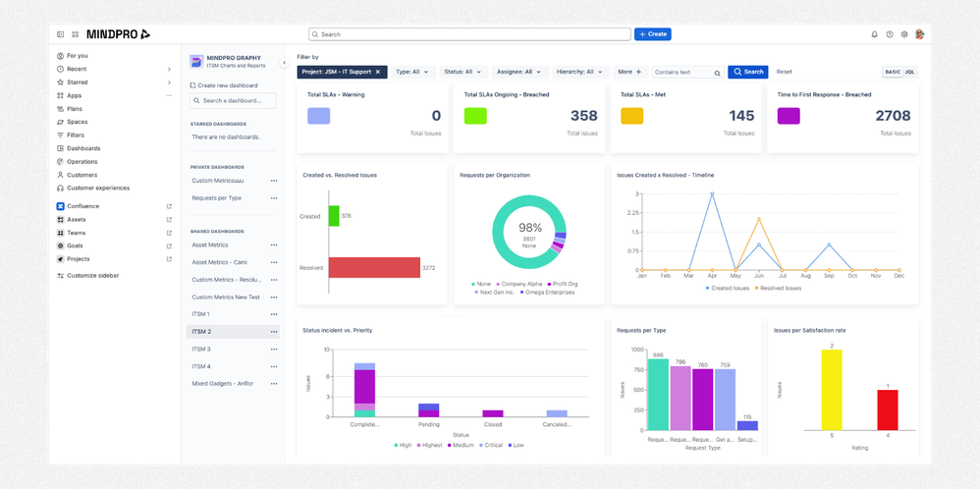The height and width of the screenshot is (489, 980).
Task: Click the Goals app icon
Action: click(60, 245)
